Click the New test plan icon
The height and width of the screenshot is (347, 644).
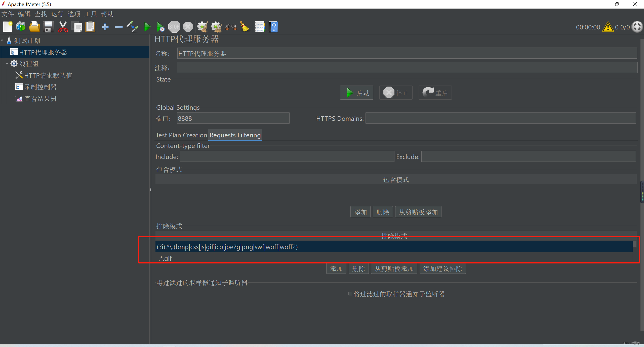click(8, 27)
